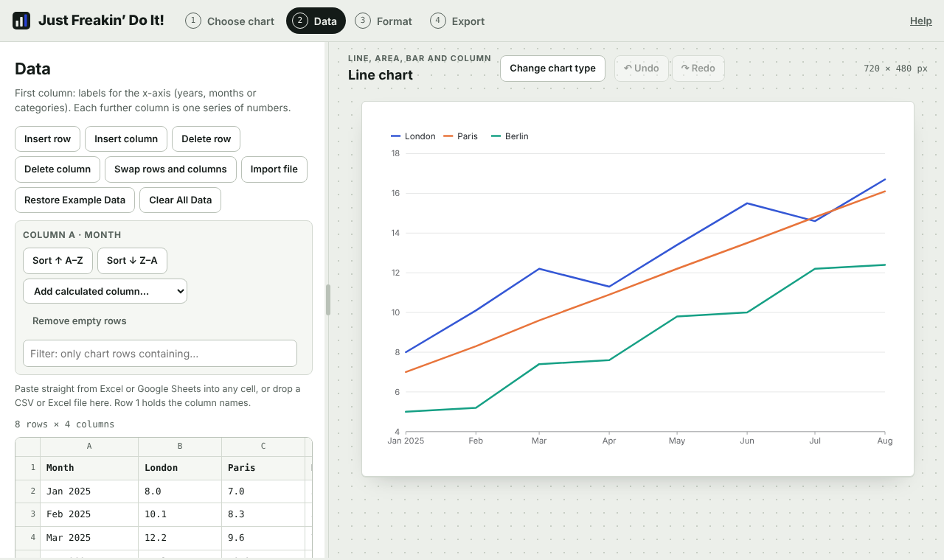
Task: Click the Import file button
Action: tap(274, 169)
